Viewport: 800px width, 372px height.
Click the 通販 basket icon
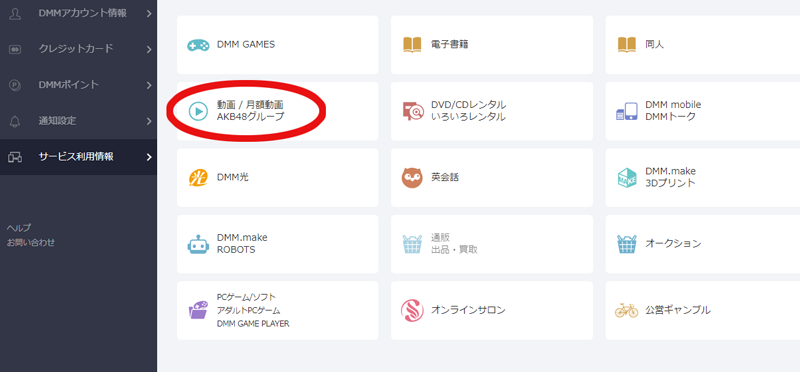[x=412, y=244]
